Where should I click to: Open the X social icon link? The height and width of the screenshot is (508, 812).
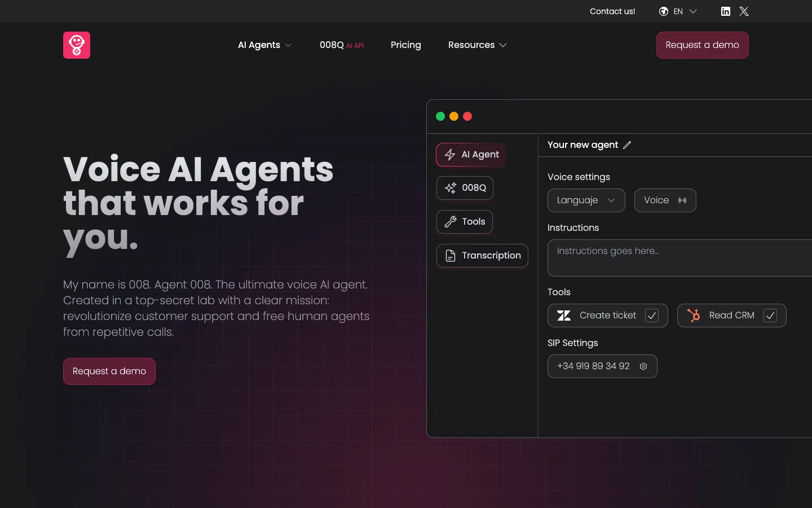(x=744, y=11)
